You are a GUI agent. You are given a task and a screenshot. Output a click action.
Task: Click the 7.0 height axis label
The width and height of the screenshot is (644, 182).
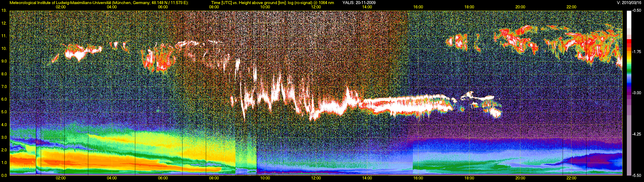click(4, 87)
